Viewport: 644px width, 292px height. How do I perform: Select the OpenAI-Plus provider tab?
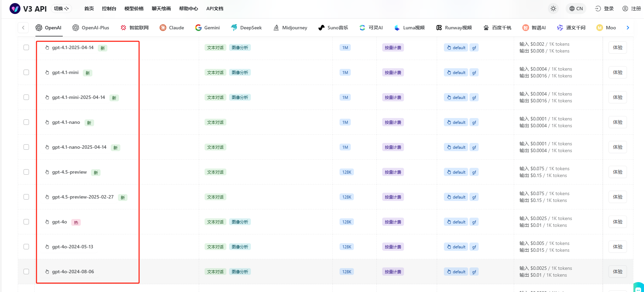[x=91, y=28]
